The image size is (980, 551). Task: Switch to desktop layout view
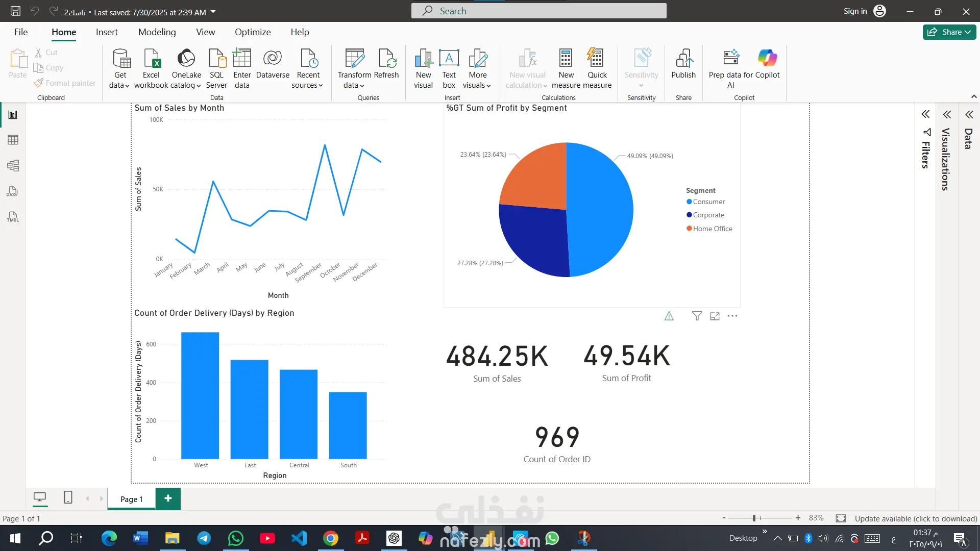point(40,497)
